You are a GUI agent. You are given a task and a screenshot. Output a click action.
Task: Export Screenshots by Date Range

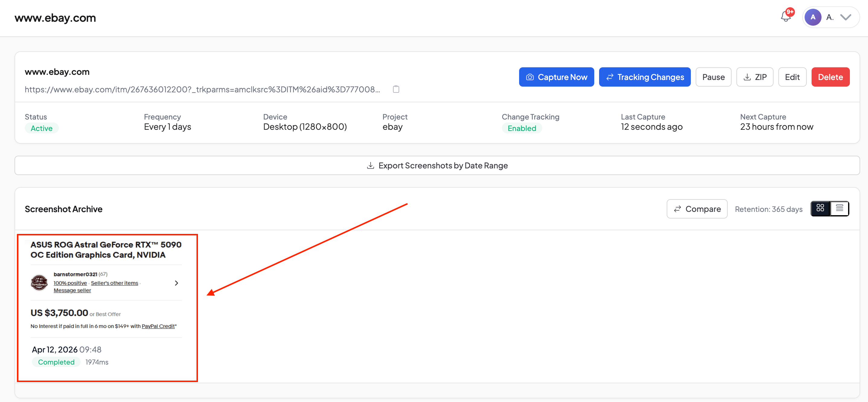click(437, 165)
